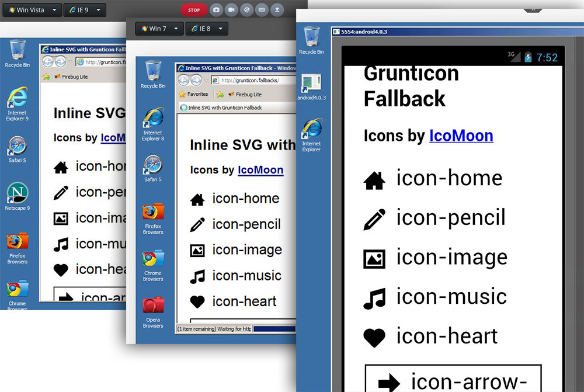Click the pencil glyph in IE 9 window
This screenshot has height=392, width=584.
click(x=61, y=193)
